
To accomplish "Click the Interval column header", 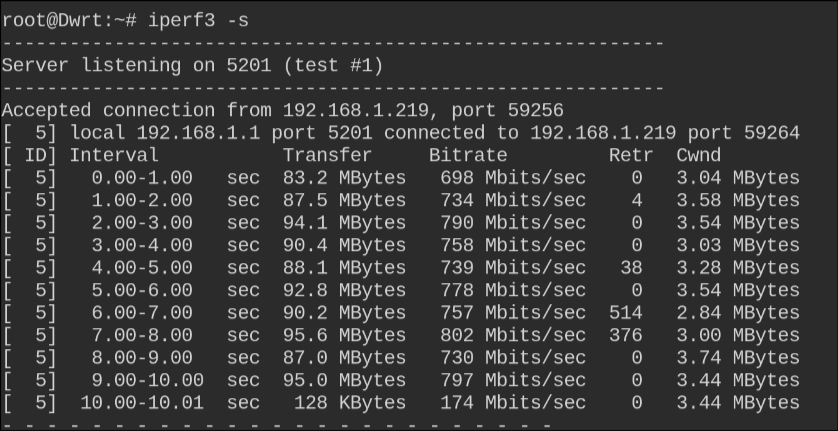I will (114, 155).
